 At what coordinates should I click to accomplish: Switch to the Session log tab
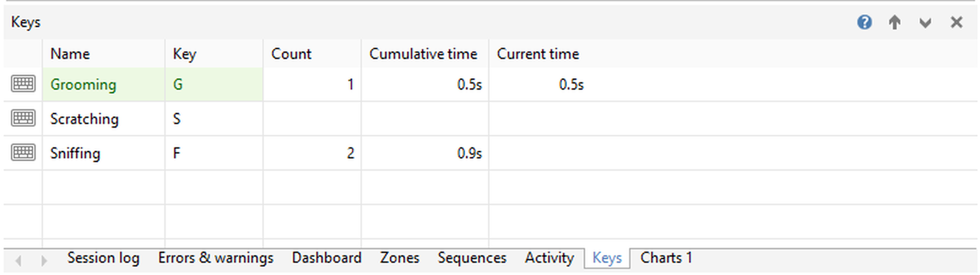click(103, 258)
